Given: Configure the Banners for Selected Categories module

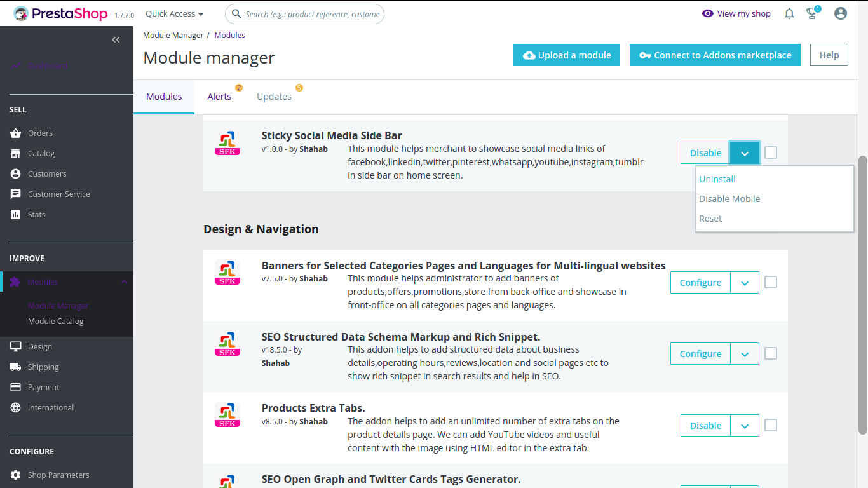Looking at the screenshot, I should point(700,283).
